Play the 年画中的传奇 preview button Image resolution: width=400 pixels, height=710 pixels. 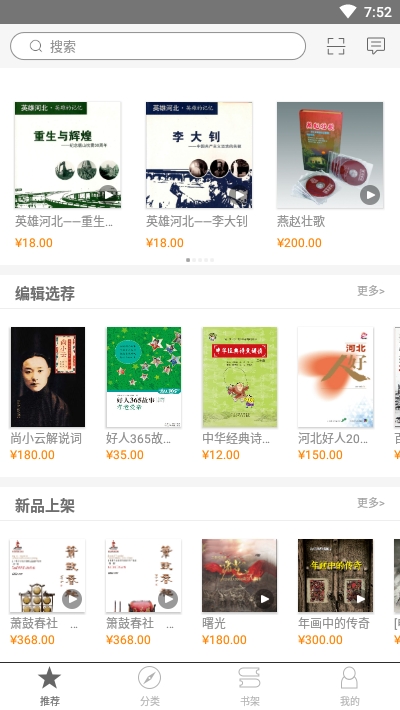pyautogui.click(x=360, y=599)
